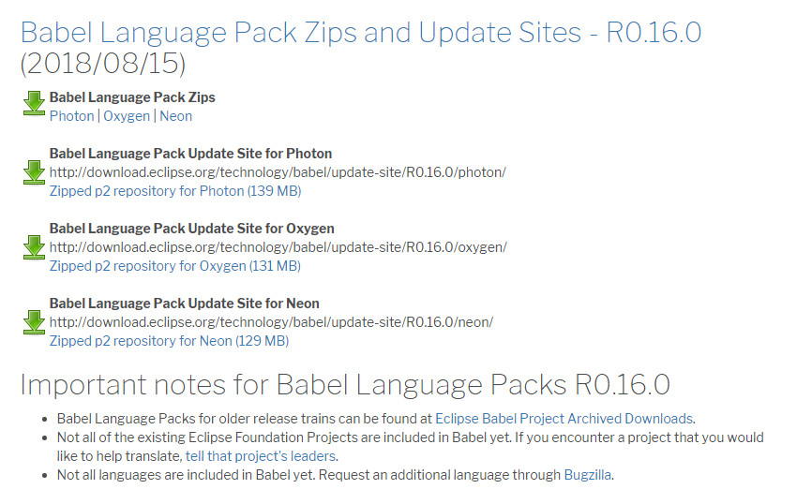812x504 pixels.
Task: Click download icon beside Babel Language Pack Zips
Action: (34, 103)
